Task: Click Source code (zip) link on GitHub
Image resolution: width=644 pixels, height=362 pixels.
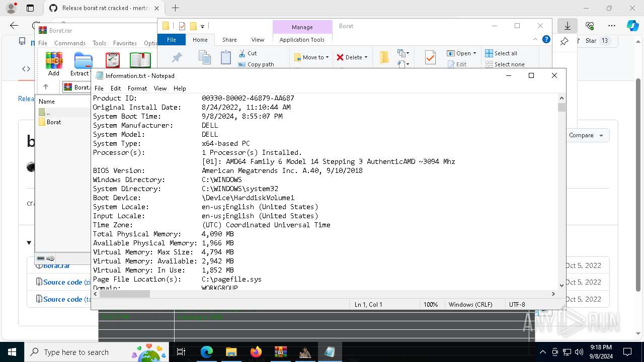Action: [66, 282]
